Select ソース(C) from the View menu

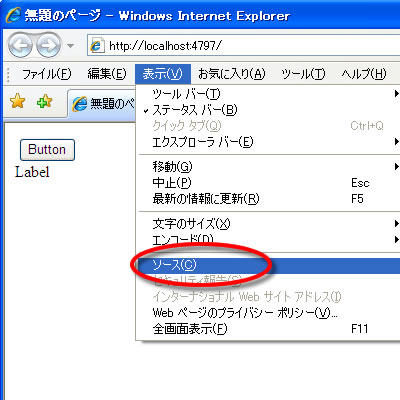pyautogui.click(x=268, y=265)
